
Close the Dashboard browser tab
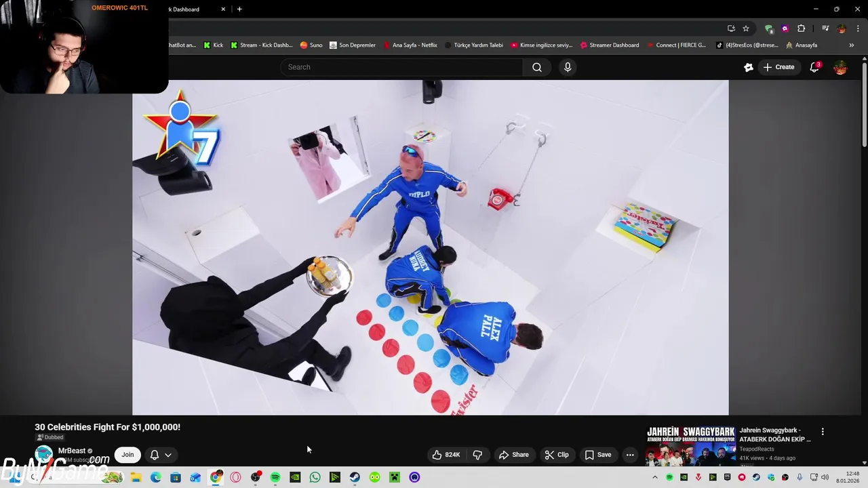(x=222, y=9)
